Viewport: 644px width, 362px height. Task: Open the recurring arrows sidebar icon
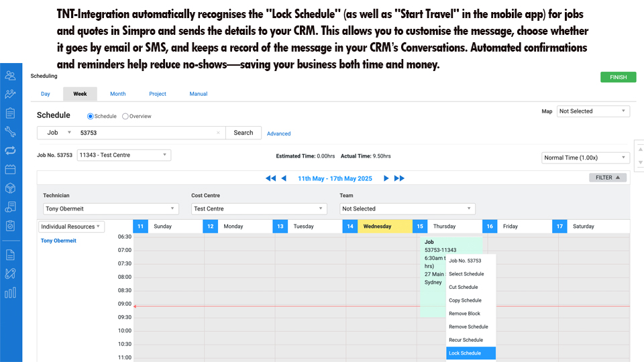tap(10, 150)
